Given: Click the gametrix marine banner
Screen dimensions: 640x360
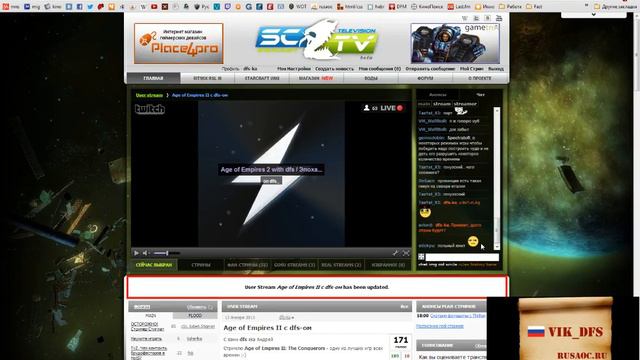Looking at the screenshot, I should tap(455, 43).
